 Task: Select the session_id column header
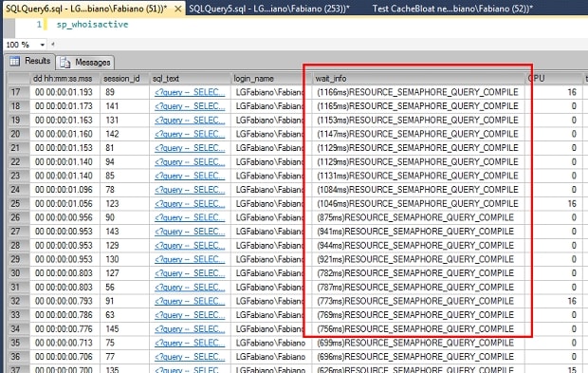coord(124,79)
